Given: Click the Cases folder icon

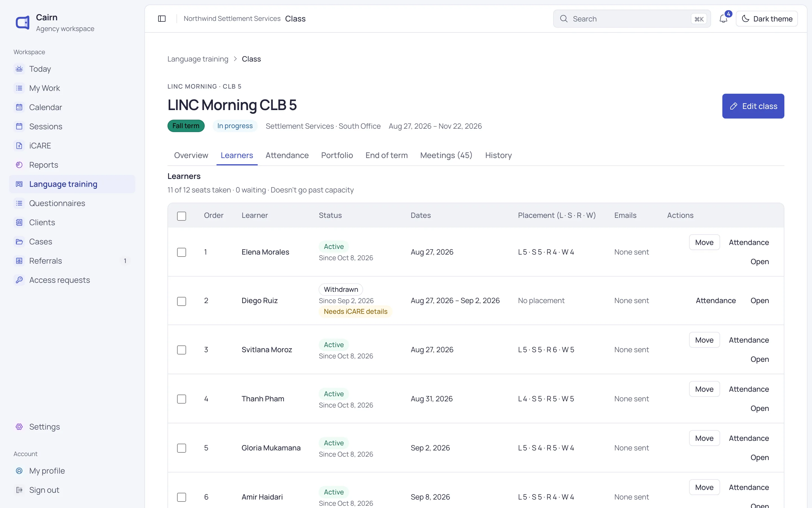Looking at the screenshot, I should pos(19,242).
